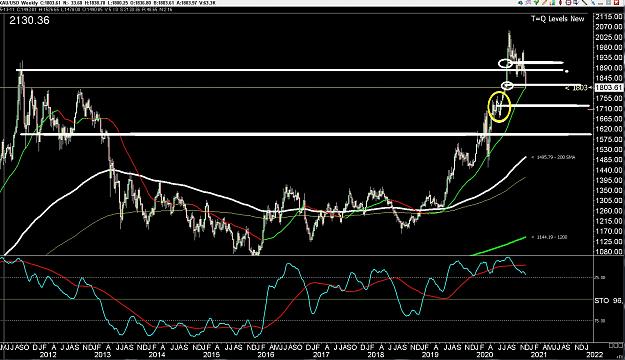This screenshot has height=360, width=625.
Task: Click the 1305.00 price axis label
Action: coord(608,201)
